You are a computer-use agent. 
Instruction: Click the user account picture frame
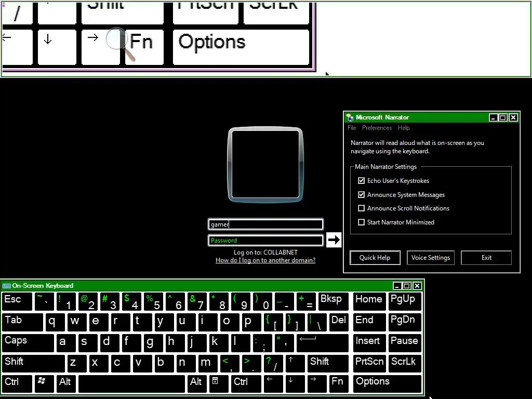click(x=265, y=165)
